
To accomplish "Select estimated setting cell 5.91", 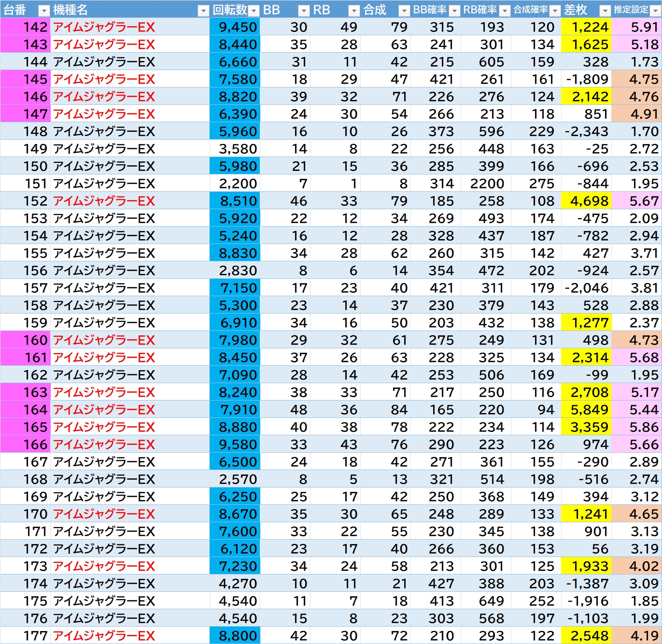I will click(x=636, y=27).
